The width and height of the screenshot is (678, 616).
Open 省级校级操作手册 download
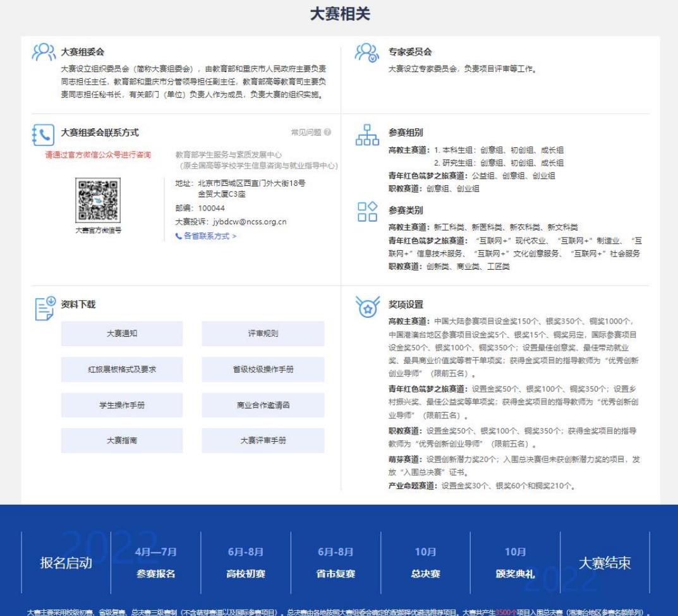coord(263,370)
